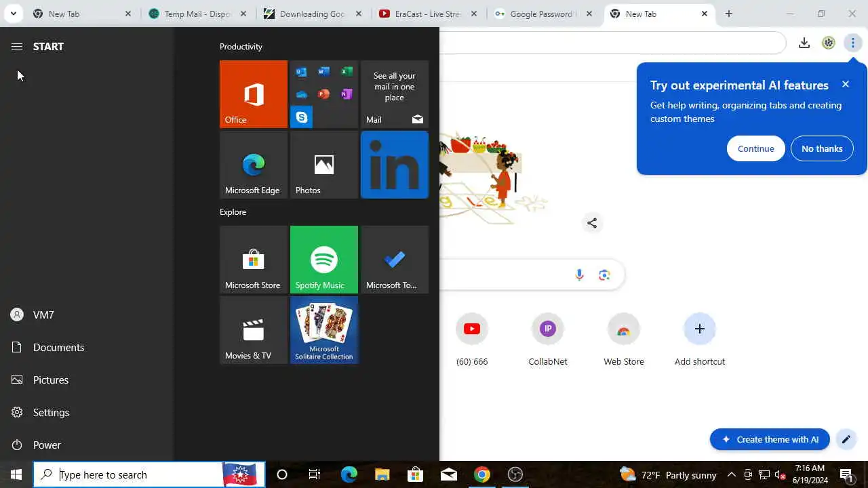The height and width of the screenshot is (488, 868).
Task: Open the Microsoft To Do tile
Action: [x=395, y=260]
